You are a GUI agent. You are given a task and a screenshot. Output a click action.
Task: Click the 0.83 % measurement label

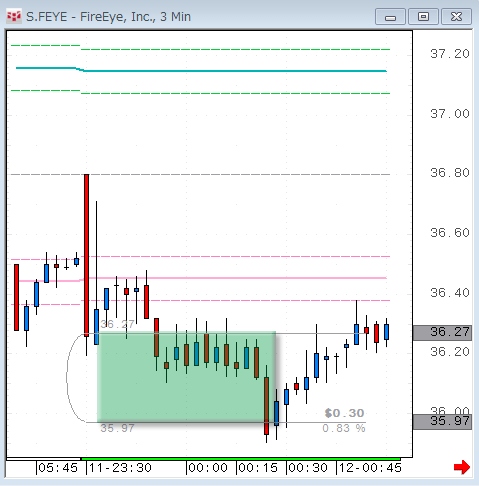point(344,428)
